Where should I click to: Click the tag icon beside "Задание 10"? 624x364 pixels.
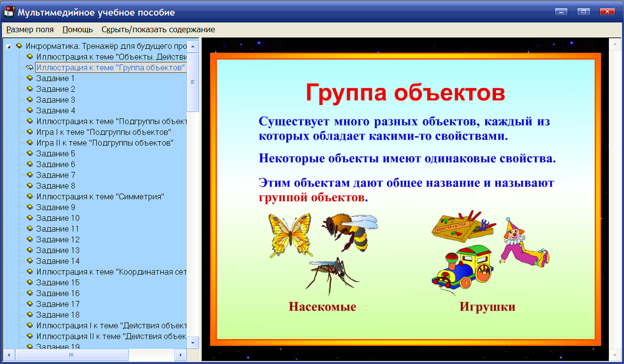click(30, 217)
